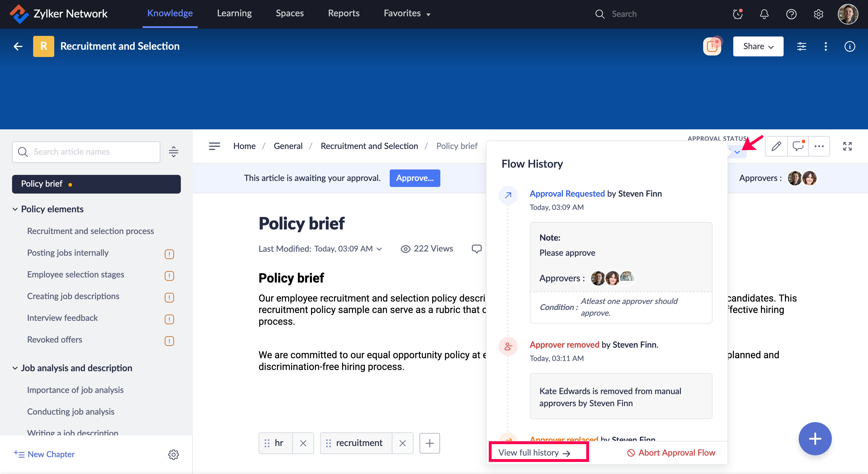The image size is (868, 474).
Task: Focus the Search article names field
Action: coord(91,152)
